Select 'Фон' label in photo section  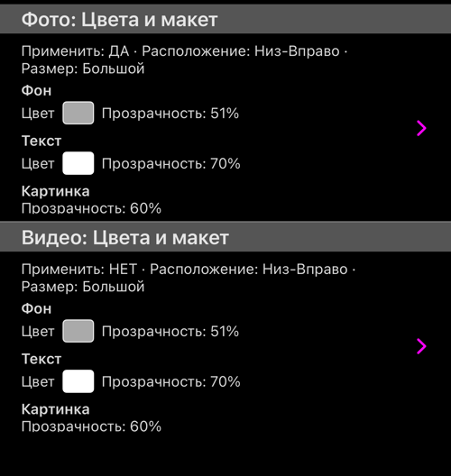[x=36, y=90]
